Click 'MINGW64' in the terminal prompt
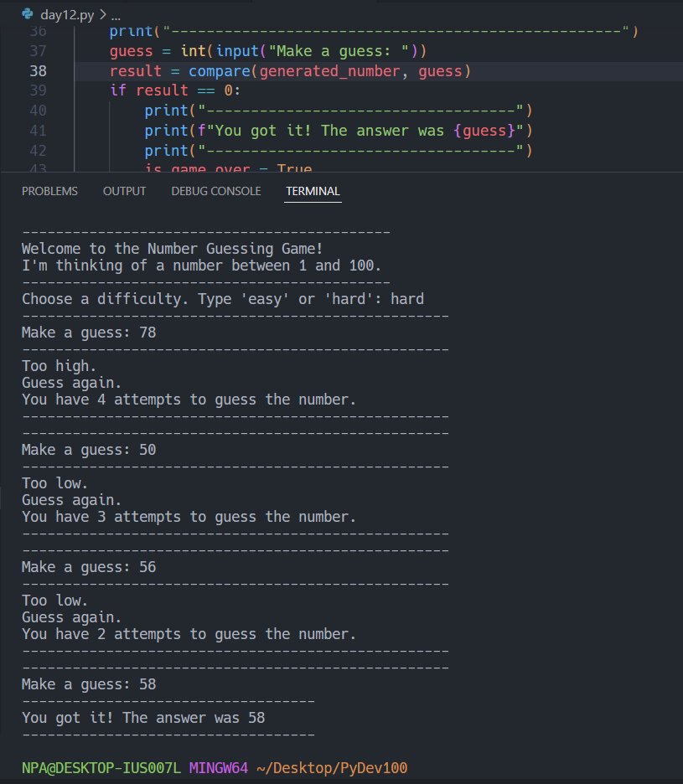683x784 pixels. pos(218,768)
